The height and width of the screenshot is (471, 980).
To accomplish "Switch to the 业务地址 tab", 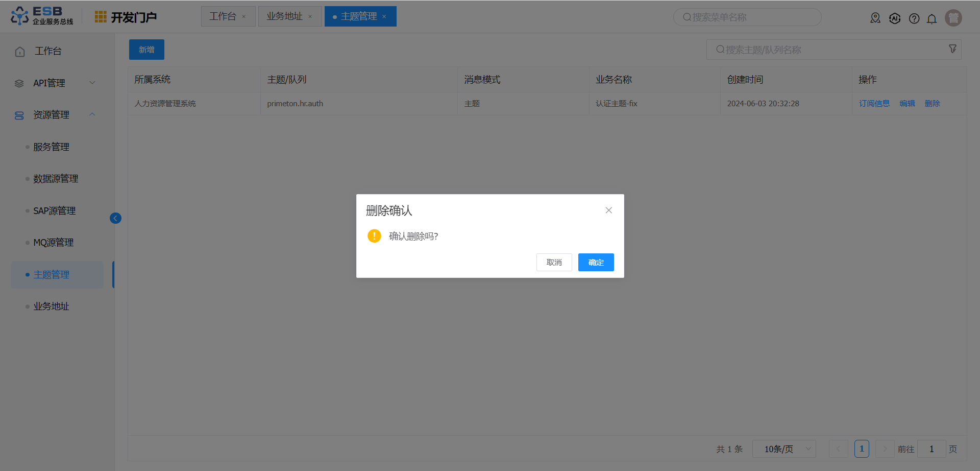I will pyautogui.click(x=284, y=16).
